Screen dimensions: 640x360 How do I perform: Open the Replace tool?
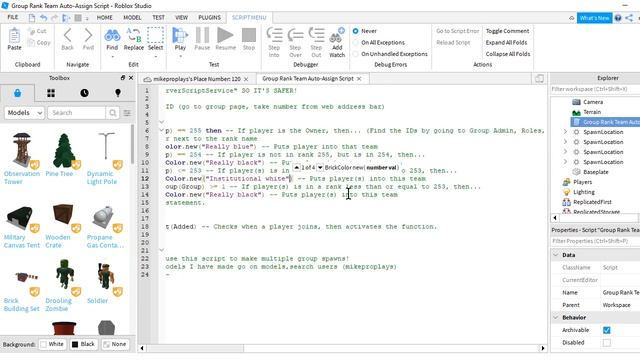point(133,36)
